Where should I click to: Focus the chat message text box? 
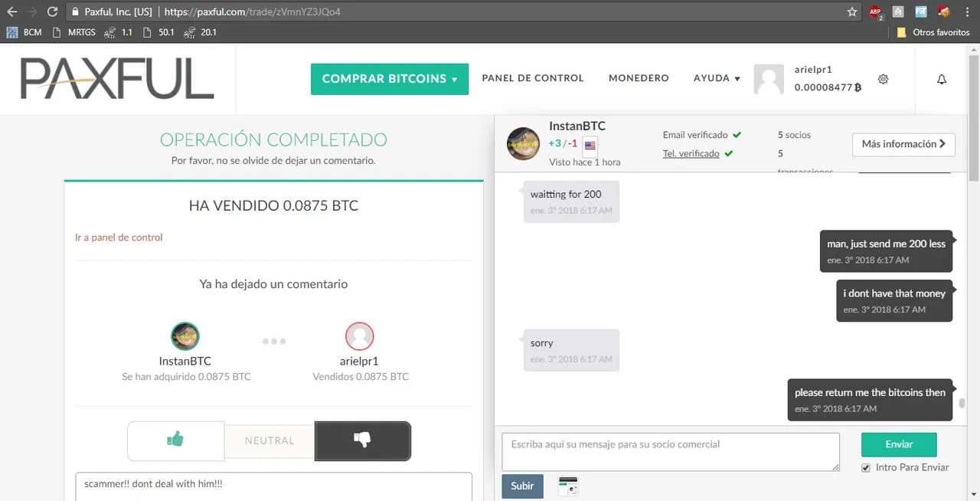[671, 452]
